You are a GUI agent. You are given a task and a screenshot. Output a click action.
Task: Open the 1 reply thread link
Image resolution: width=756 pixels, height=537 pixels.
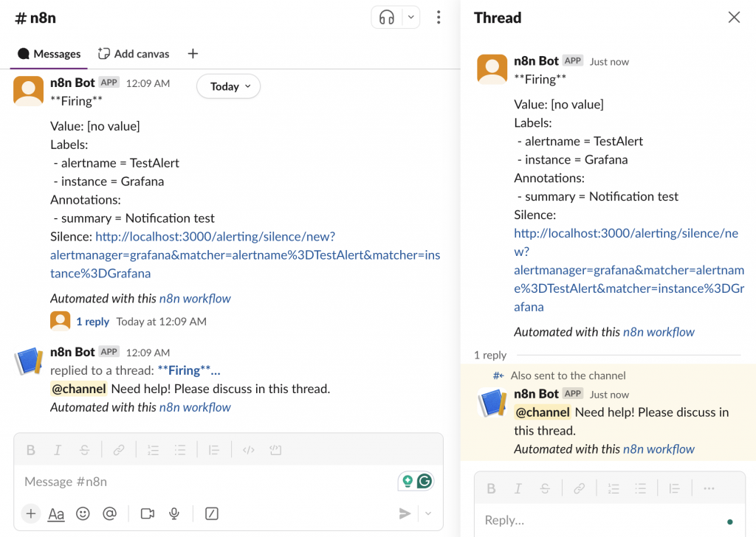coord(92,322)
